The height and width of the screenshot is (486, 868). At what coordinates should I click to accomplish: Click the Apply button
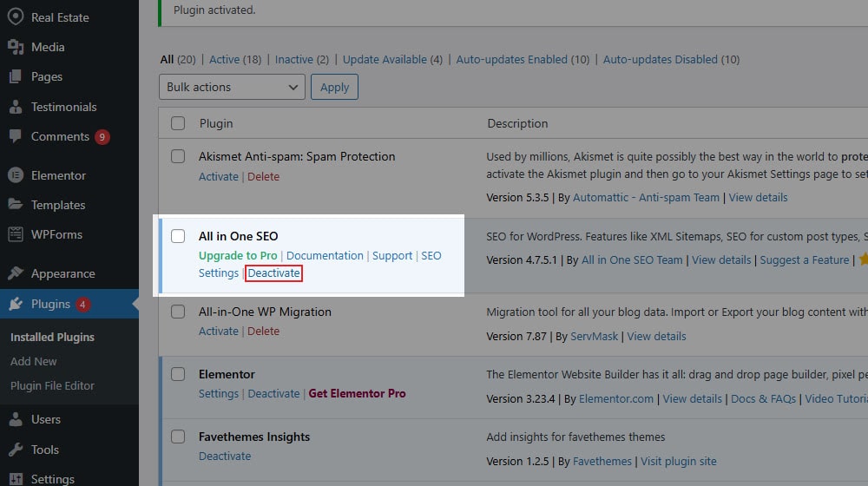[334, 87]
